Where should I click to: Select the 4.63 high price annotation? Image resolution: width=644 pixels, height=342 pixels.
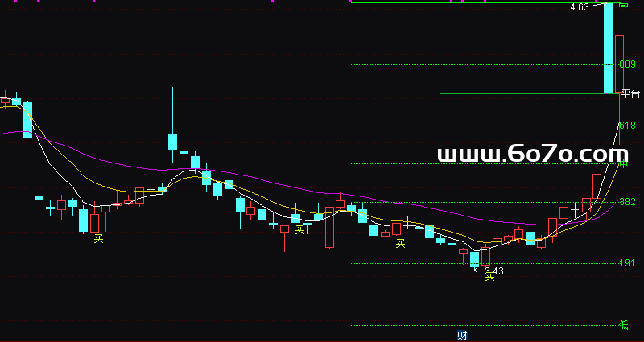point(580,7)
